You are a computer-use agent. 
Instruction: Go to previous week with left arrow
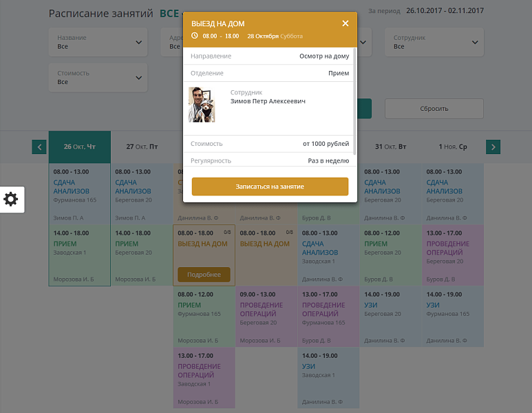pyautogui.click(x=39, y=147)
